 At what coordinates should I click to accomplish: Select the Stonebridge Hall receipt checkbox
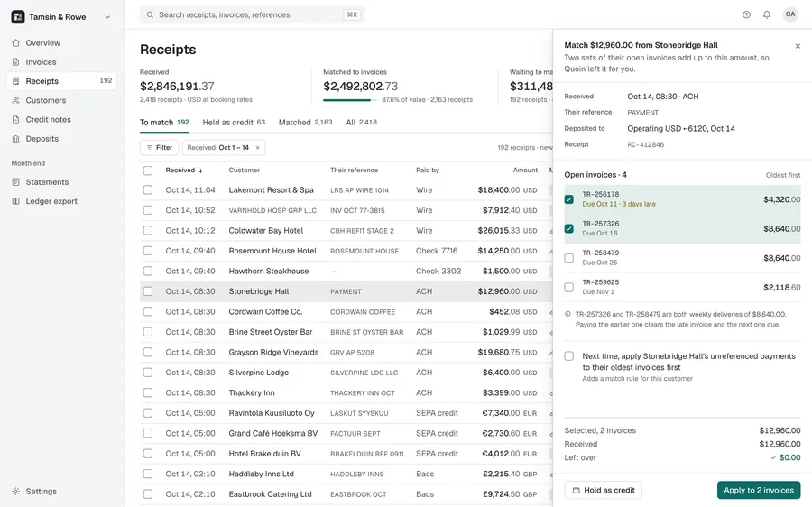pyautogui.click(x=148, y=291)
